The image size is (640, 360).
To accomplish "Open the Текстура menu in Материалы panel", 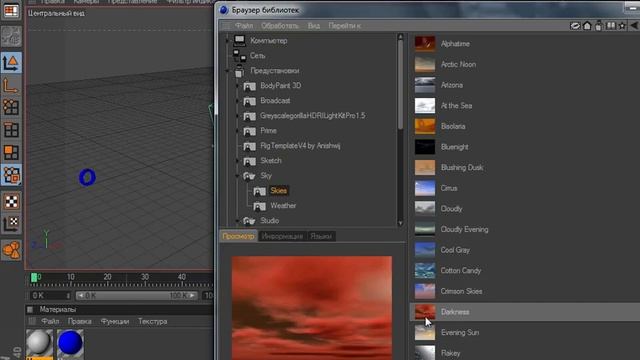I will click(x=152, y=322).
